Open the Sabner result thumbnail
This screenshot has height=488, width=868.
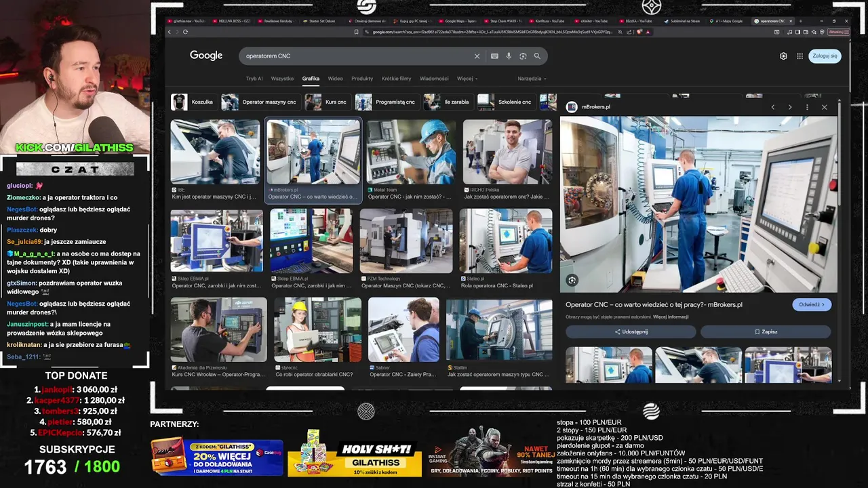pos(403,329)
